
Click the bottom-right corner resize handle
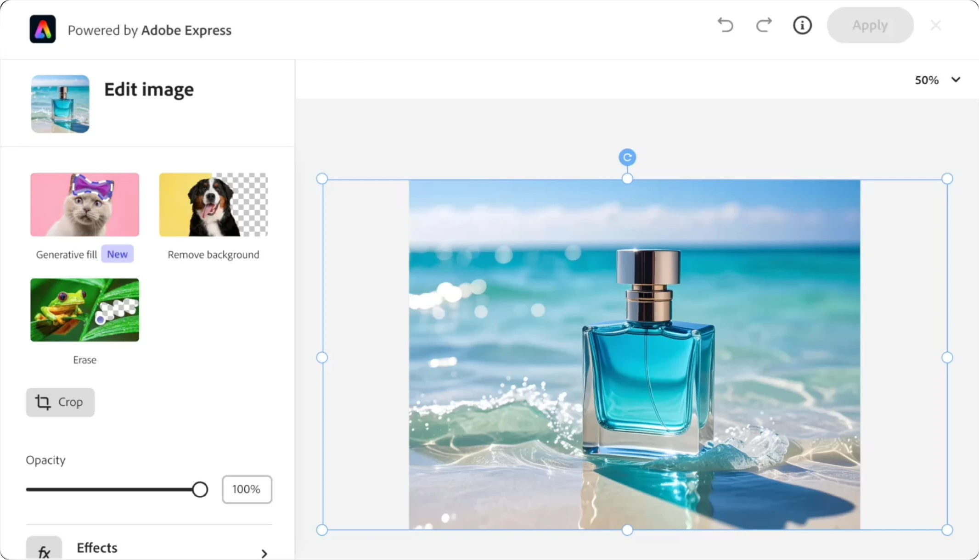947,530
